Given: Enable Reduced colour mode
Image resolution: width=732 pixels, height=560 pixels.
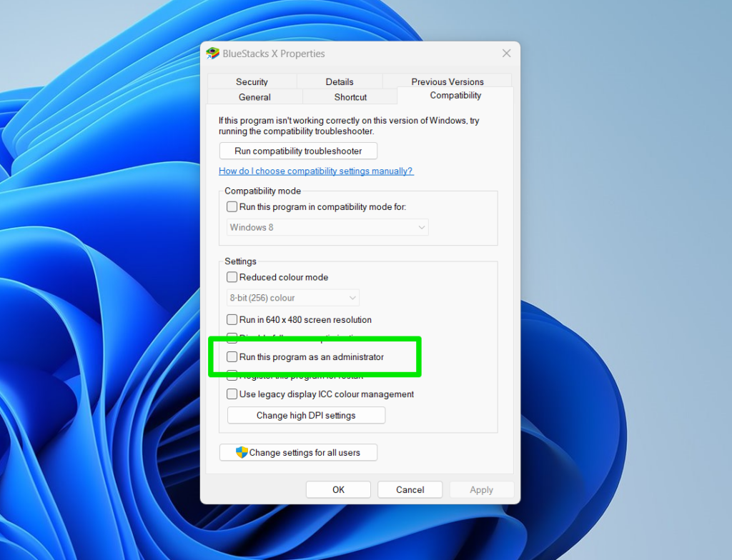Looking at the screenshot, I should click(x=232, y=277).
